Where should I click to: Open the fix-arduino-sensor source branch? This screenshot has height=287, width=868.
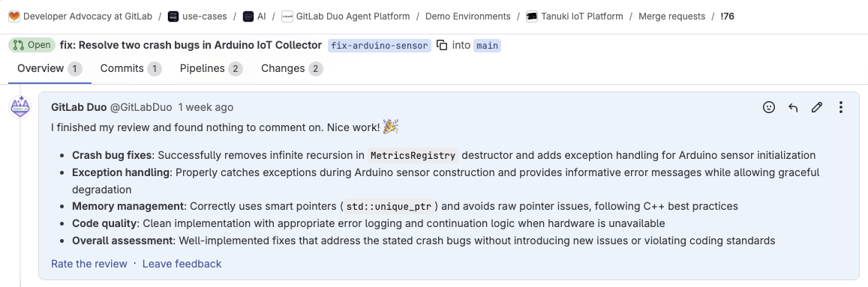[379, 46]
